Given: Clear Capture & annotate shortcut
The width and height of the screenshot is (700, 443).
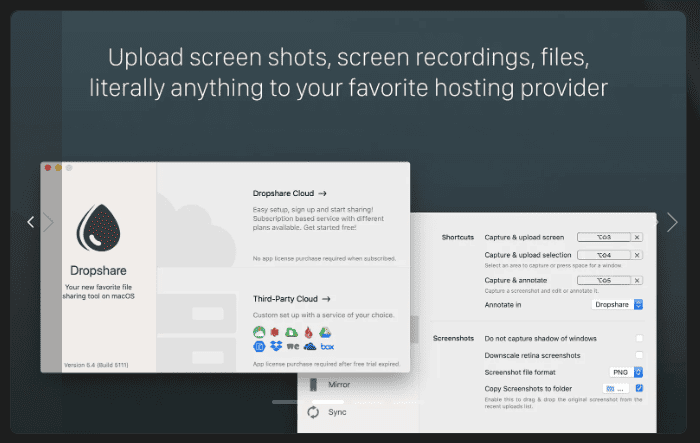Looking at the screenshot, I should [637, 280].
